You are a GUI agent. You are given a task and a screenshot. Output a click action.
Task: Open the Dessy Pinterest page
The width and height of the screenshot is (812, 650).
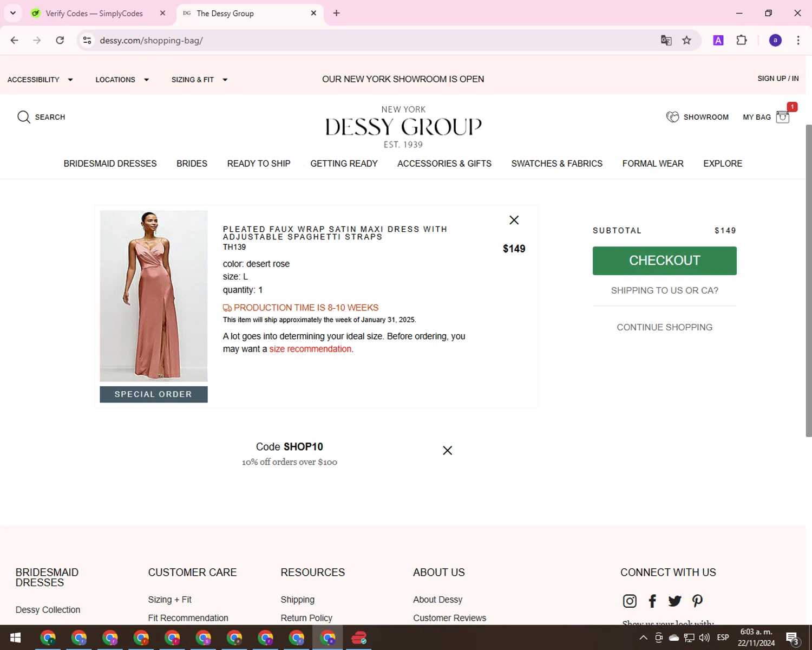[x=697, y=601]
